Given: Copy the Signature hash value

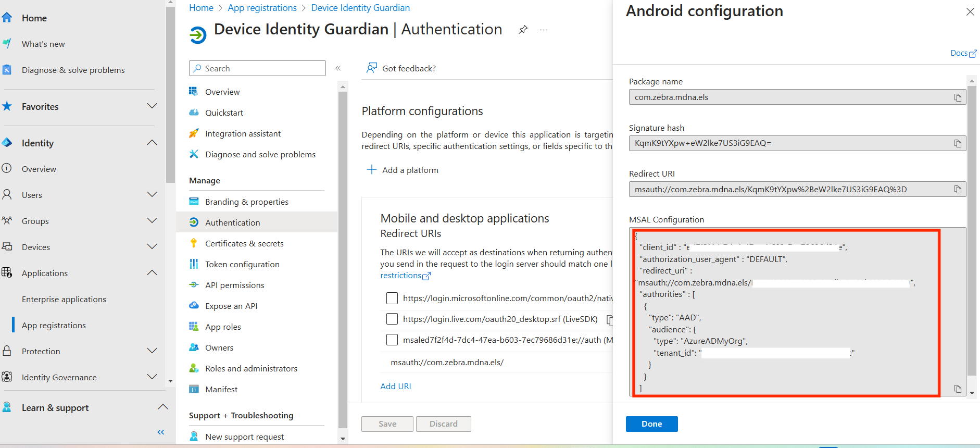Looking at the screenshot, I should [x=957, y=143].
